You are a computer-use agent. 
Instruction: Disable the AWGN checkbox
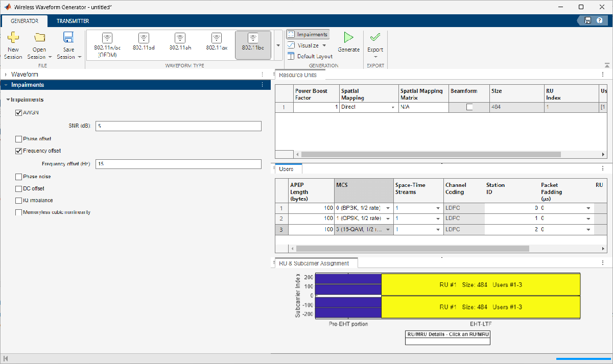[x=19, y=113]
